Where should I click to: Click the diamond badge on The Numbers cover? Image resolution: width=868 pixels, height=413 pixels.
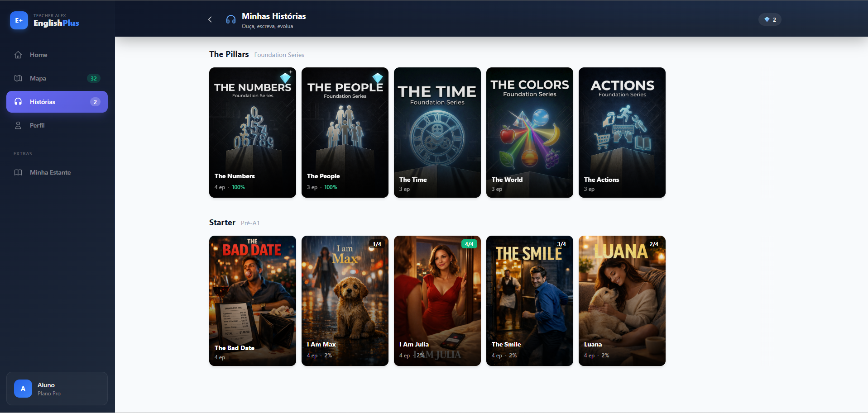pyautogui.click(x=285, y=78)
